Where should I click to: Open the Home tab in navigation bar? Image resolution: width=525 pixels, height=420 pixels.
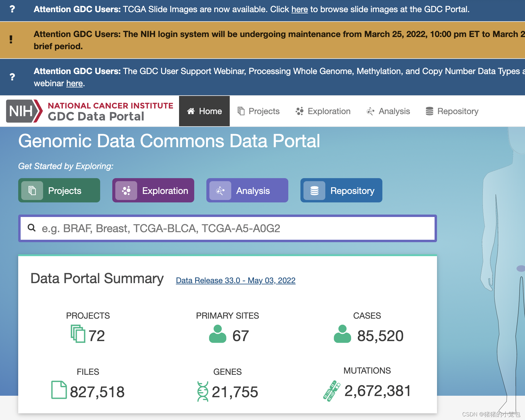point(204,111)
